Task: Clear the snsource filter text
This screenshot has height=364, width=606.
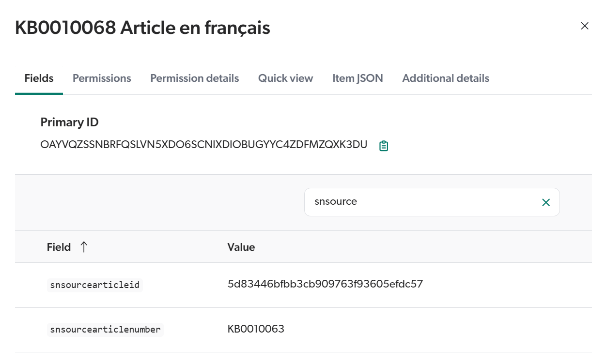Action: (x=546, y=202)
